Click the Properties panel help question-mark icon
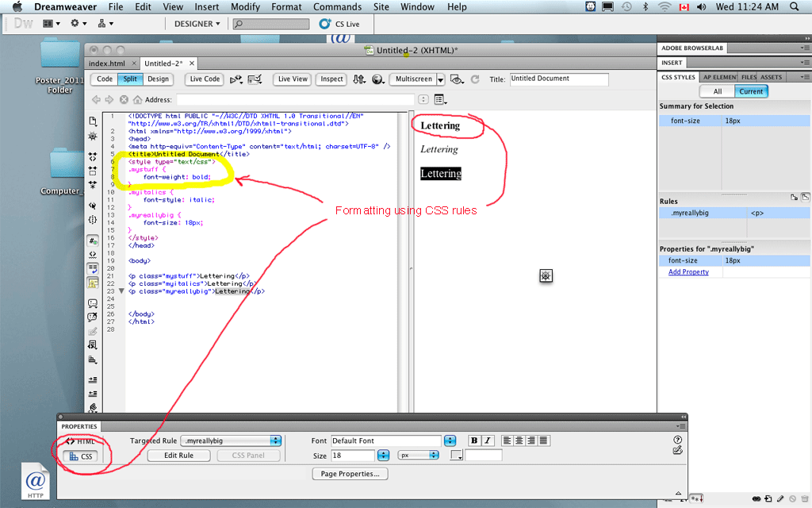Screen dimensions: 812x508 point(677,440)
